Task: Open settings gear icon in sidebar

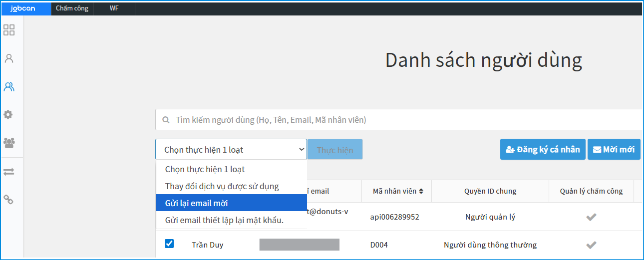Action: [8, 115]
